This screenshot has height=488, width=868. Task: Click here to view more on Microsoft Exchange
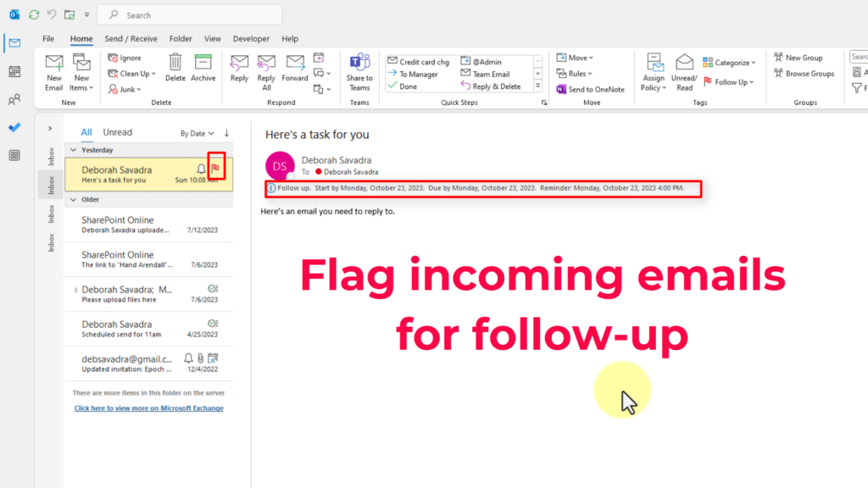[148, 408]
